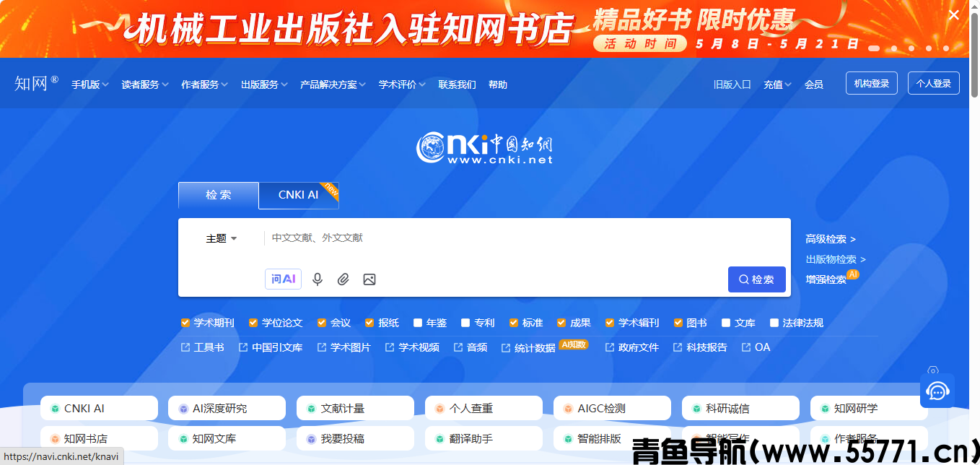Uncheck the 标准 checkbox

[514, 323]
